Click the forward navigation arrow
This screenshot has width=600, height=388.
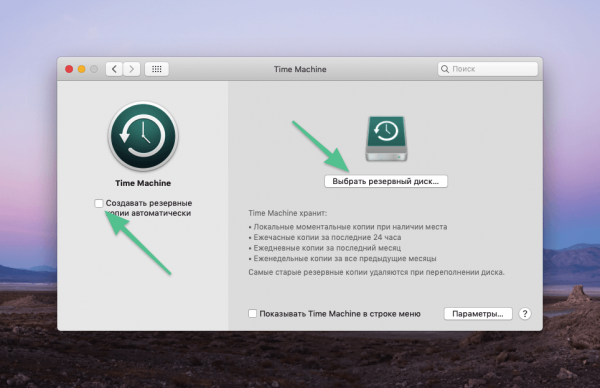pos(132,69)
